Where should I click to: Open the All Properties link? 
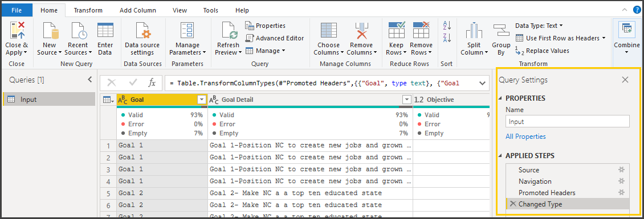(525, 137)
